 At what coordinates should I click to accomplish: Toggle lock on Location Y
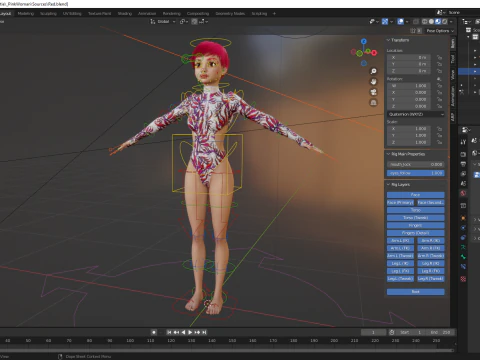(x=439, y=64)
